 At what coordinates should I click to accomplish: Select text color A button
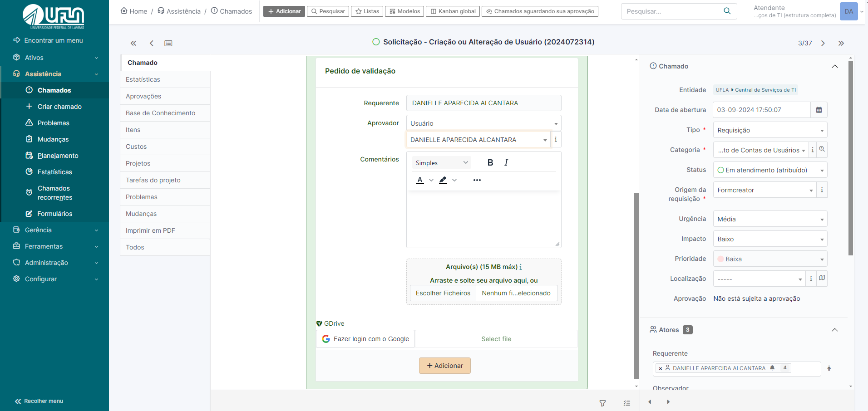pos(420,180)
